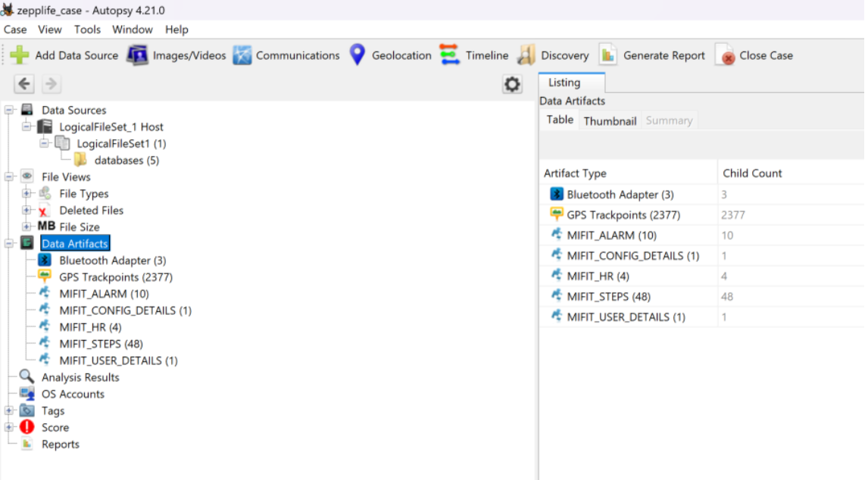Expand the Tags tree node
Screen dimensions: 868x480
point(9,411)
